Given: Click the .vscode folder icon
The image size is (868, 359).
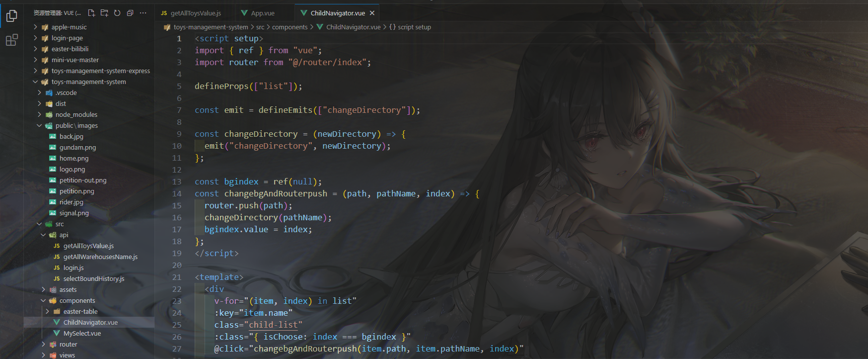Looking at the screenshot, I should click(x=49, y=92).
